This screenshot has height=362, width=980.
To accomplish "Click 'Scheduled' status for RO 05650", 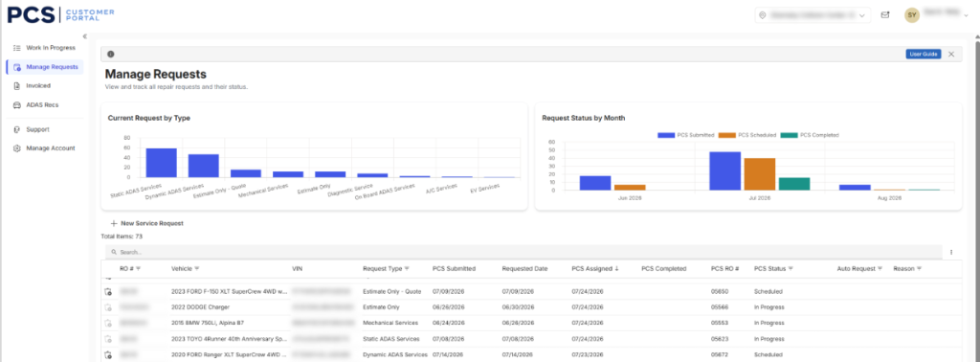I will (768, 291).
